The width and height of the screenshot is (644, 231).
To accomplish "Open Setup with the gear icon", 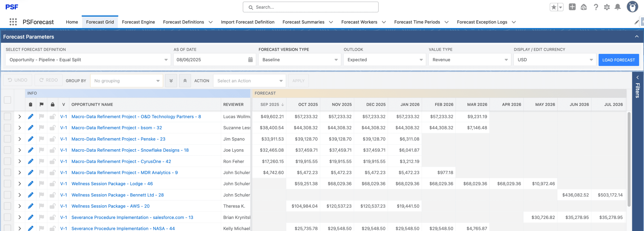I will pos(607,7).
